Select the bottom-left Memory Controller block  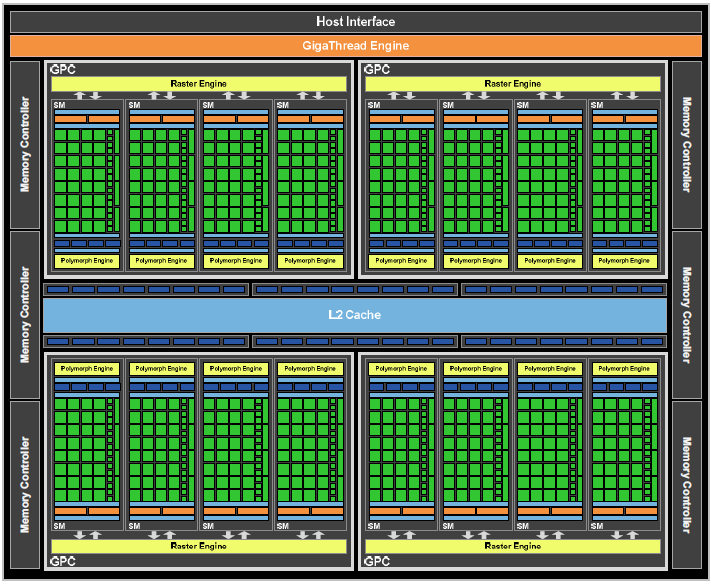[25, 485]
